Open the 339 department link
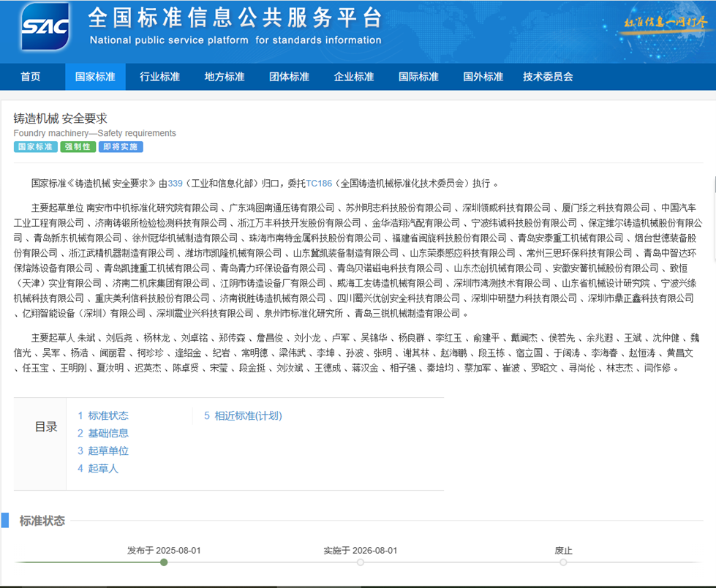 176,184
